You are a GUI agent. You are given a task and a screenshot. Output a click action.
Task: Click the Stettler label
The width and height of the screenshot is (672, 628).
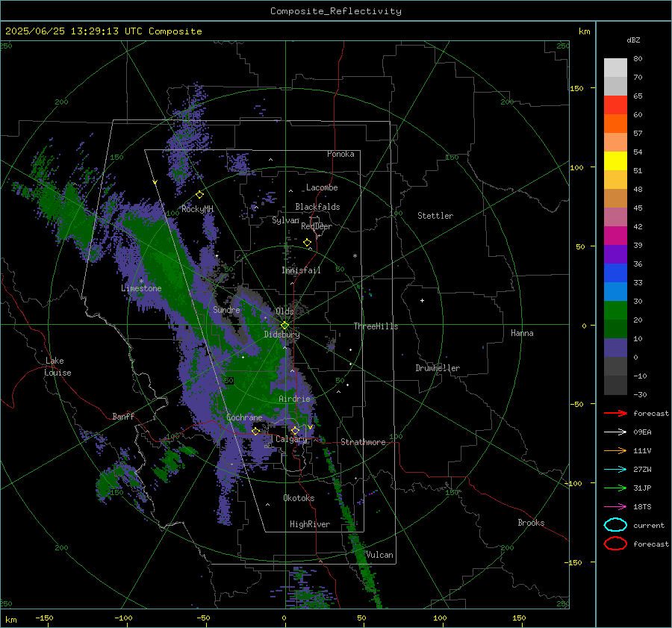(x=435, y=216)
